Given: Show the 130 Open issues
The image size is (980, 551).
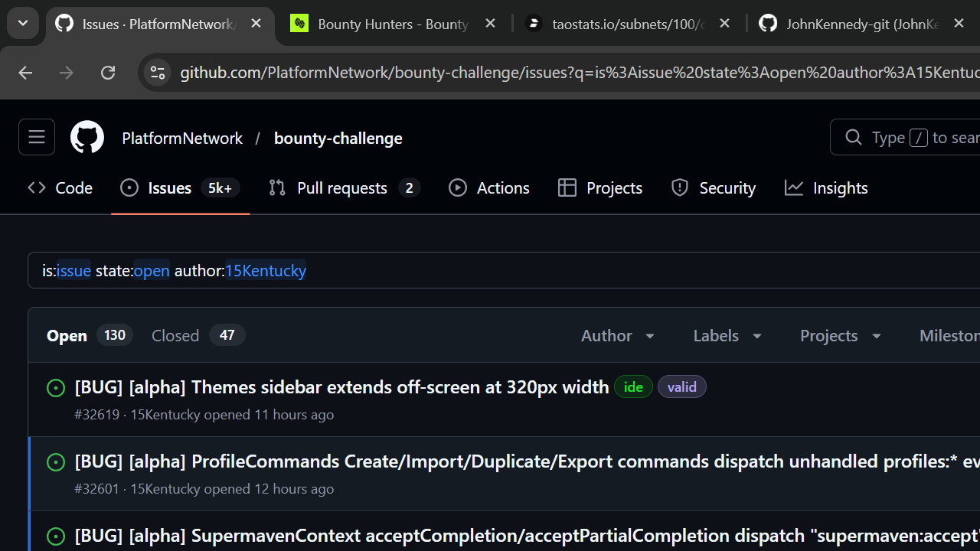Looking at the screenshot, I should 90,335.
